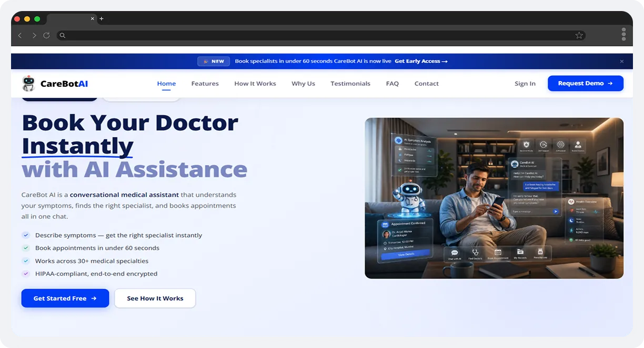
Task: Click the CareBot robot logo icon
Action: click(x=28, y=83)
